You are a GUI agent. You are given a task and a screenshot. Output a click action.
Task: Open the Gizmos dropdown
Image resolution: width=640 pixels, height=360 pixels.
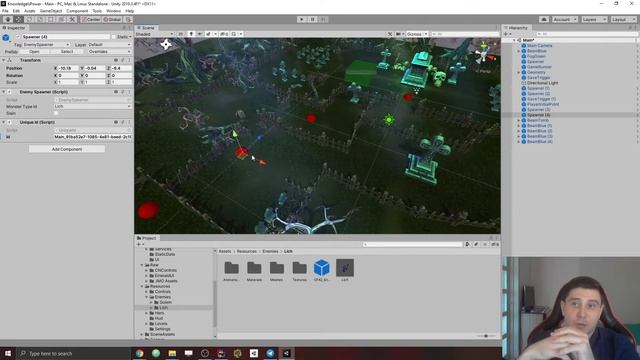tap(417, 34)
